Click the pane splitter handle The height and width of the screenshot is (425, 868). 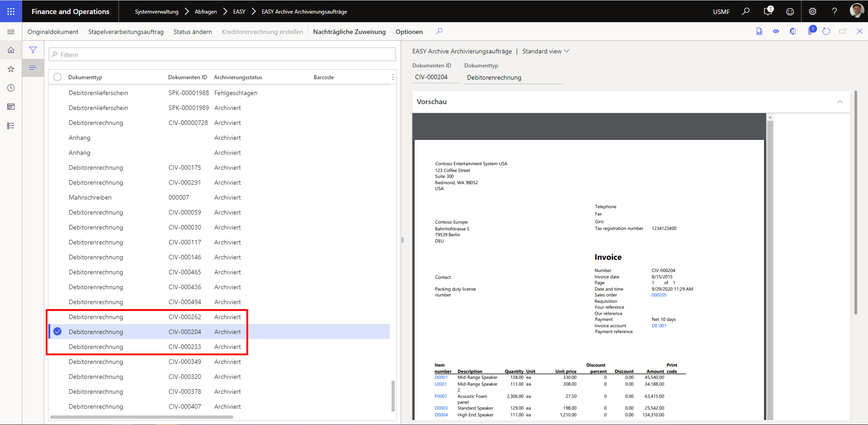point(402,240)
